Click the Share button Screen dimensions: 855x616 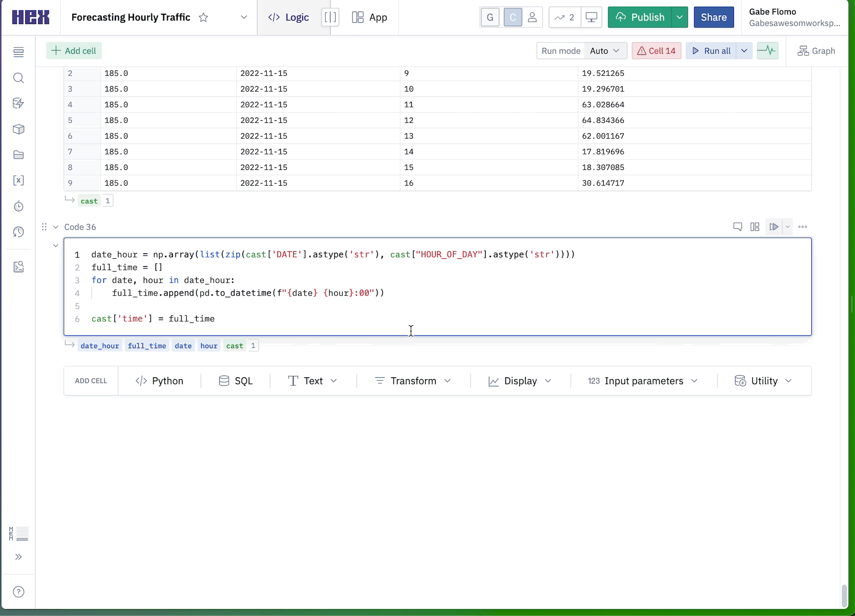713,18
